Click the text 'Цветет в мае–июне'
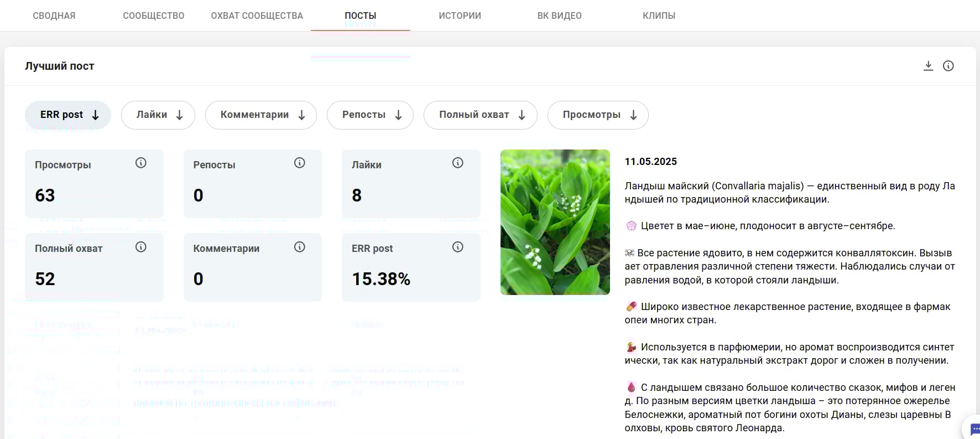This screenshot has height=439, width=980. [x=689, y=226]
